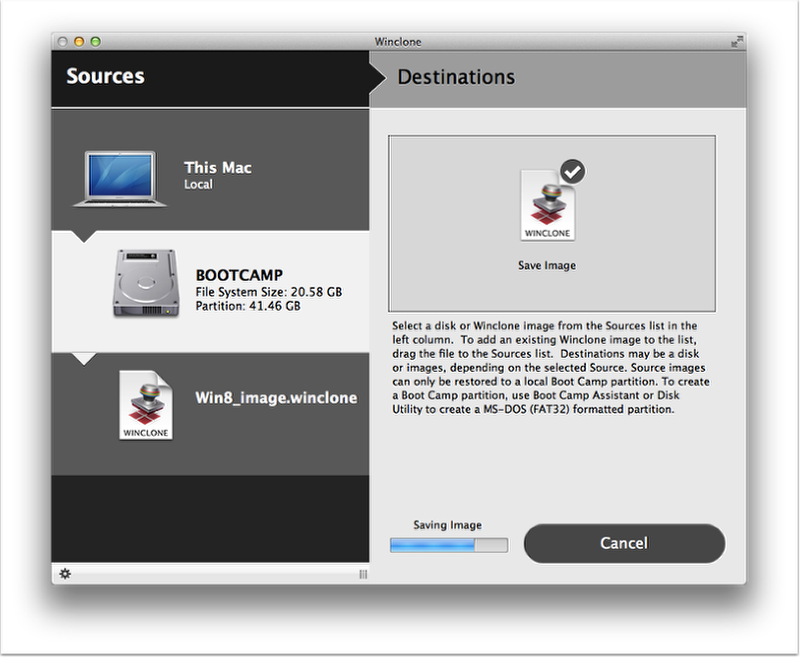The image size is (800, 657).
Task: Open the gear settings menu at bottom-left
Action: coord(65,574)
